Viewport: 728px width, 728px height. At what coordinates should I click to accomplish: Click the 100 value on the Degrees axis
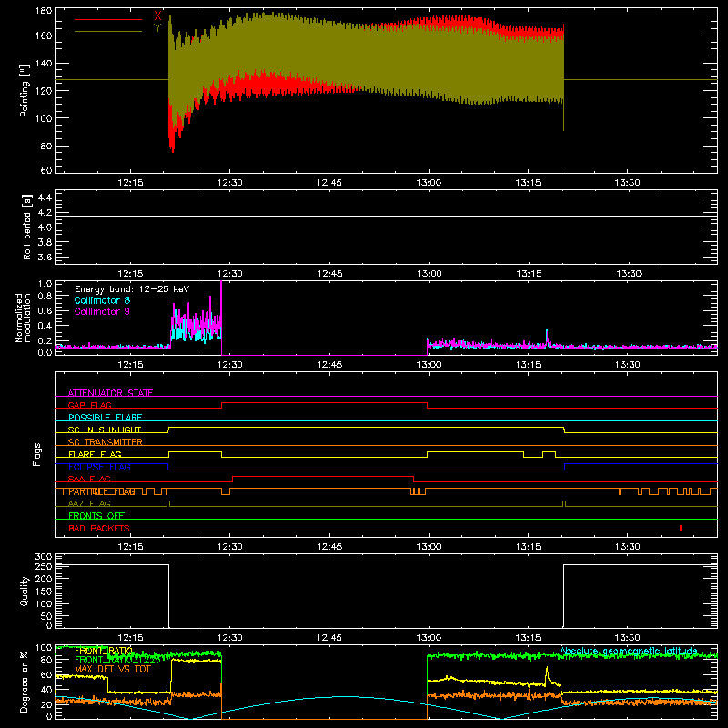tap(44, 648)
